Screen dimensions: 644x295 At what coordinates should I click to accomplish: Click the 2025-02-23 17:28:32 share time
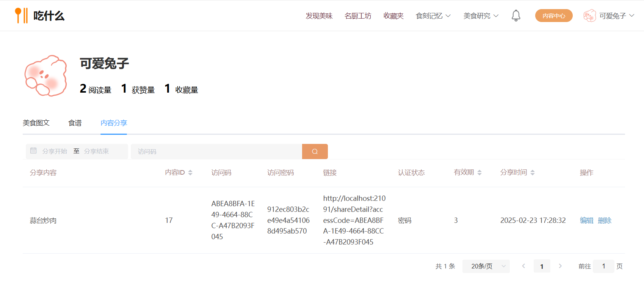click(533, 220)
